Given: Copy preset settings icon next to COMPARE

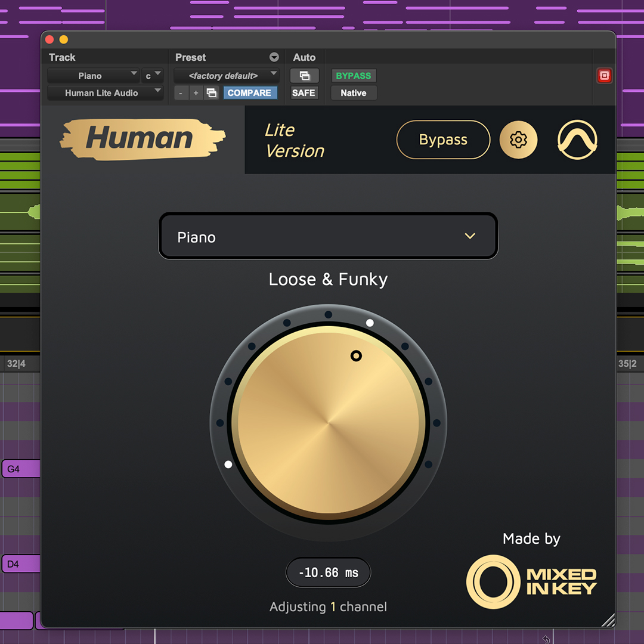Looking at the screenshot, I should point(212,93).
